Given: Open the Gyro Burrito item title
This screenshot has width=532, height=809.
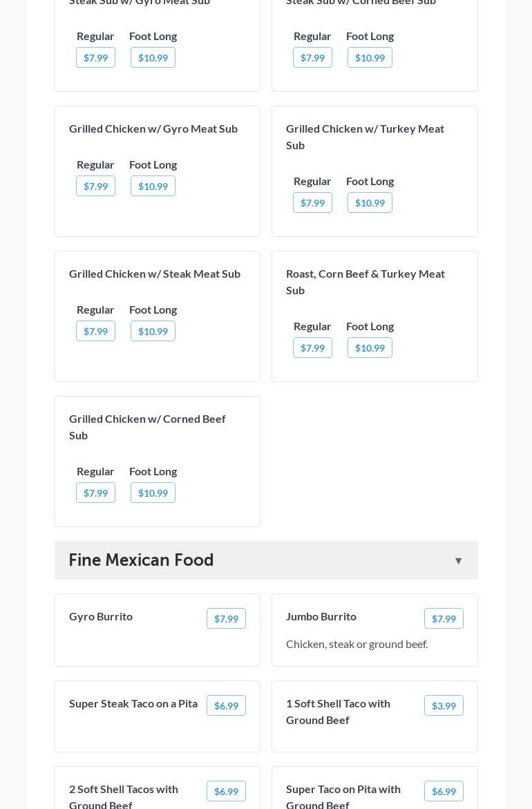Looking at the screenshot, I should pyautogui.click(x=101, y=616).
